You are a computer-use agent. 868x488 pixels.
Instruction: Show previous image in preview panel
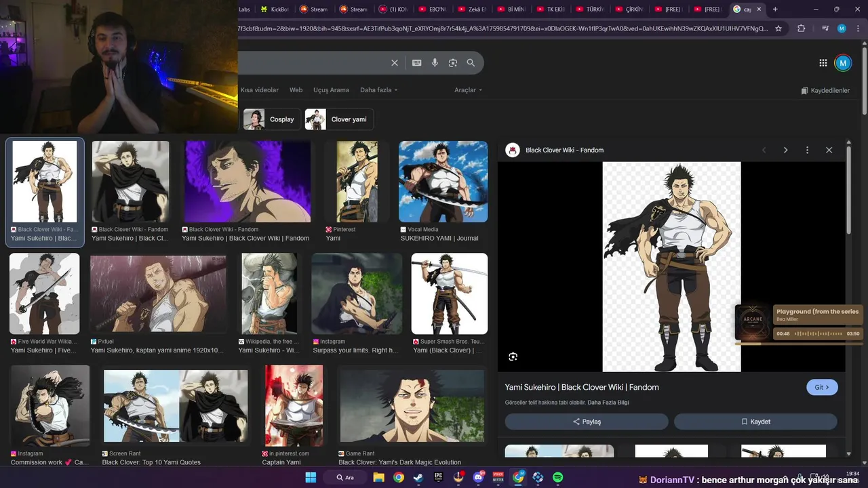(x=764, y=150)
